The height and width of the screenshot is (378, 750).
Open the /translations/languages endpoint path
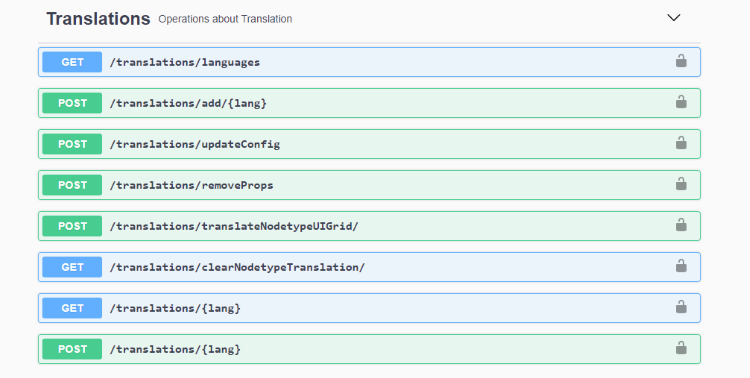(x=185, y=62)
